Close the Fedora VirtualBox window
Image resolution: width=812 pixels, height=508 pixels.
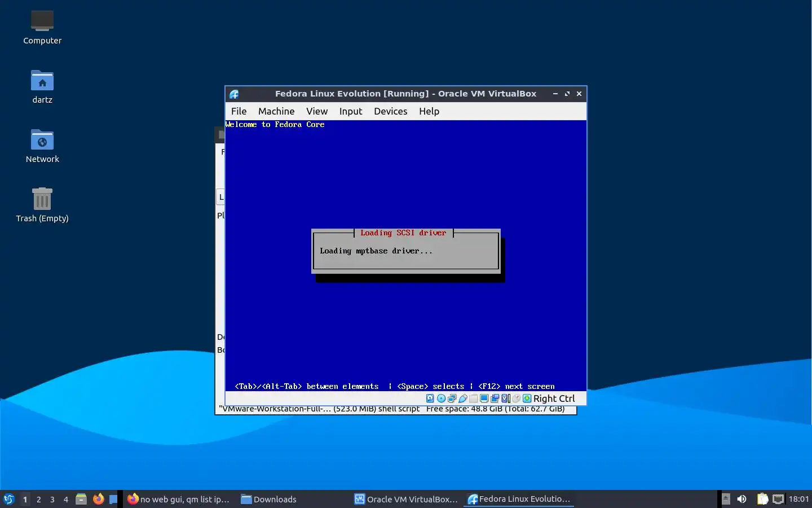pyautogui.click(x=579, y=94)
